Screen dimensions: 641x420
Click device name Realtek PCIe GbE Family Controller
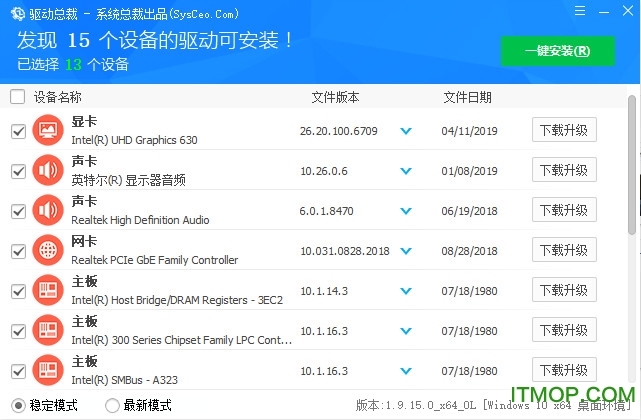pos(155,260)
